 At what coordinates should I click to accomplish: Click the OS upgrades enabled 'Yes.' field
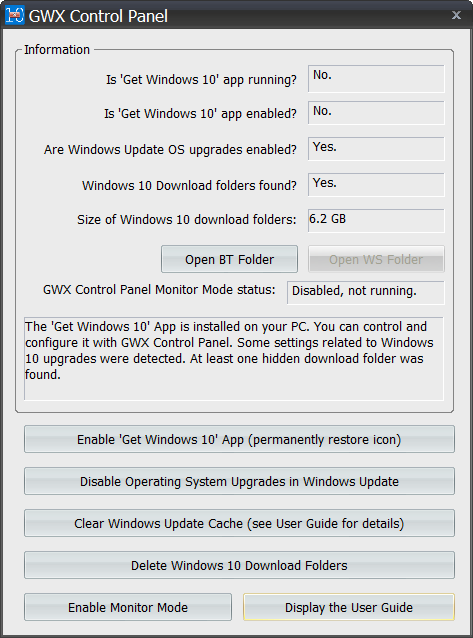(x=376, y=149)
